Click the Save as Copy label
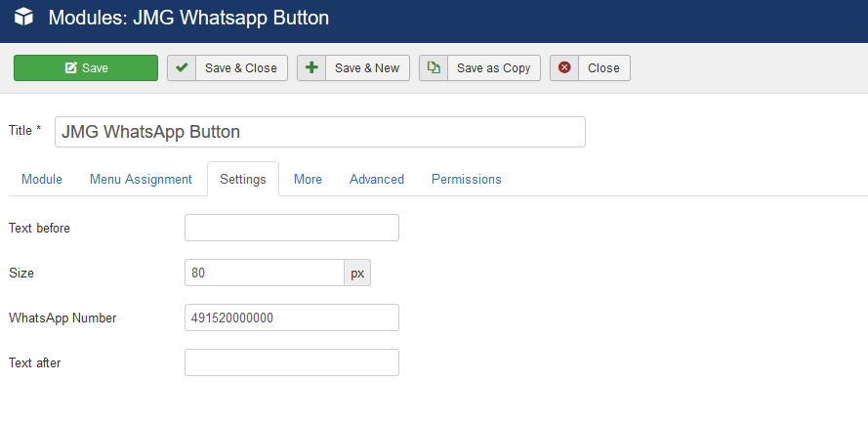The height and width of the screenshot is (424, 868). [x=494, y=68]
